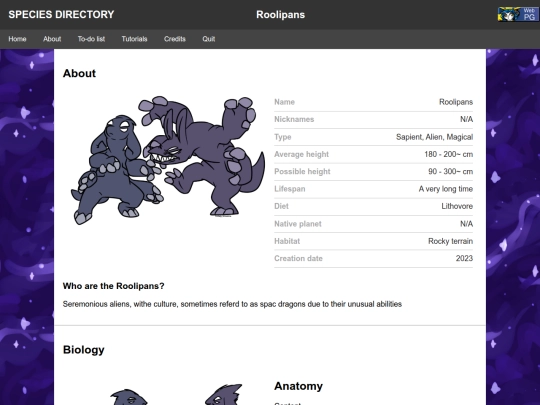
Task: Click the Creation date label
Action: [x=298, y=258]
